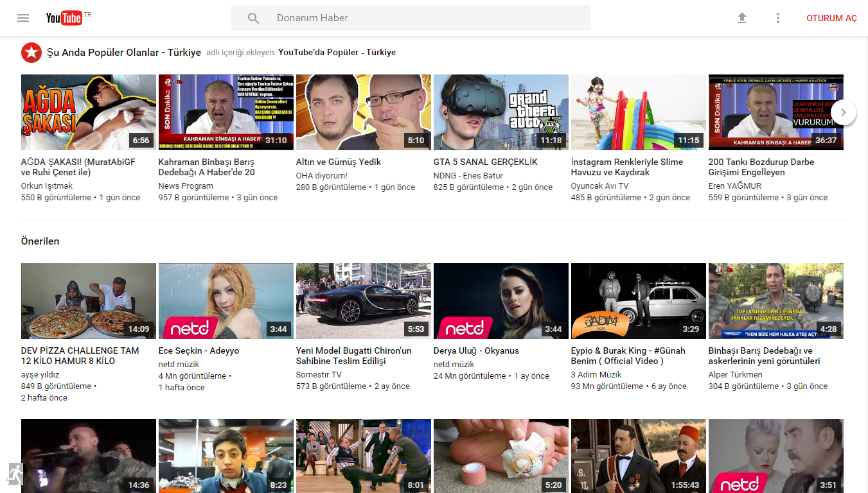Click the search magnifier icon
The width and height of the screenshot is (868, 493).
pyautogui.click(x=253, y=18)
